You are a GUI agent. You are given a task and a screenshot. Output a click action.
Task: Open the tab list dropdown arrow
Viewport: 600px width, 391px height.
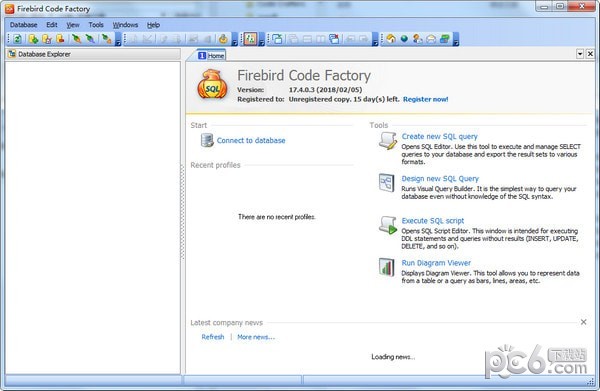click(580, 54)
